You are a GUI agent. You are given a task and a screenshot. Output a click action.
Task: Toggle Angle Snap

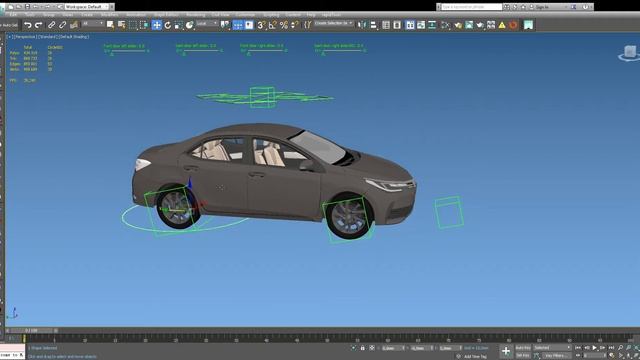273,25
